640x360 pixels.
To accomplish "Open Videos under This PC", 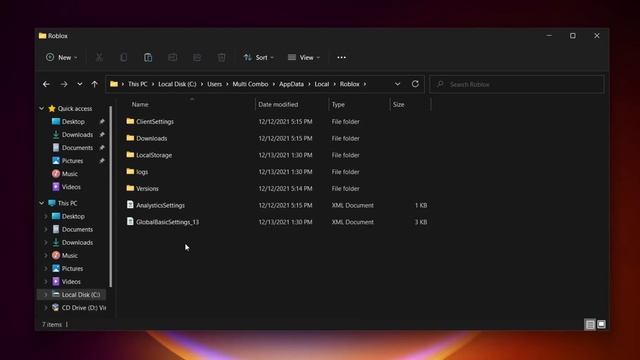I will [x=71, y=282].
